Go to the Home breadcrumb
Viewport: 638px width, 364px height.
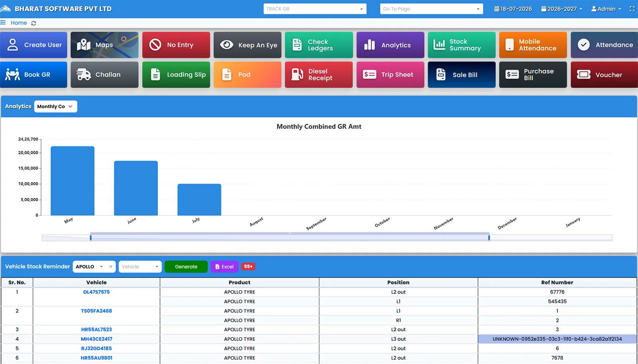click(x=19, y=23)
